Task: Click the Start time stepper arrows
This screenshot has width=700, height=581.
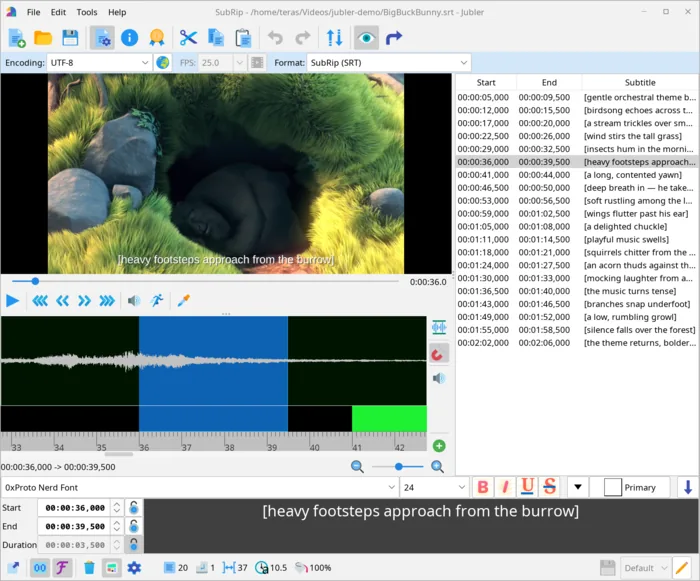Action: 117,508
